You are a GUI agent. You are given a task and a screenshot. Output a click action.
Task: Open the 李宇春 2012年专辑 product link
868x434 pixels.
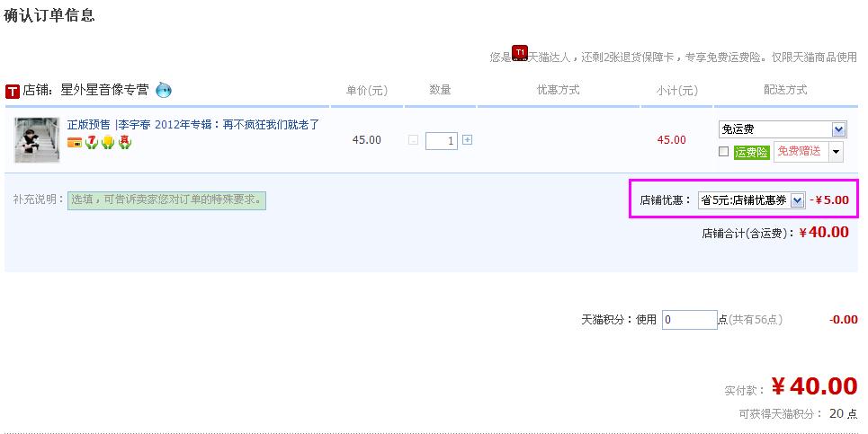tap(193, 125)
